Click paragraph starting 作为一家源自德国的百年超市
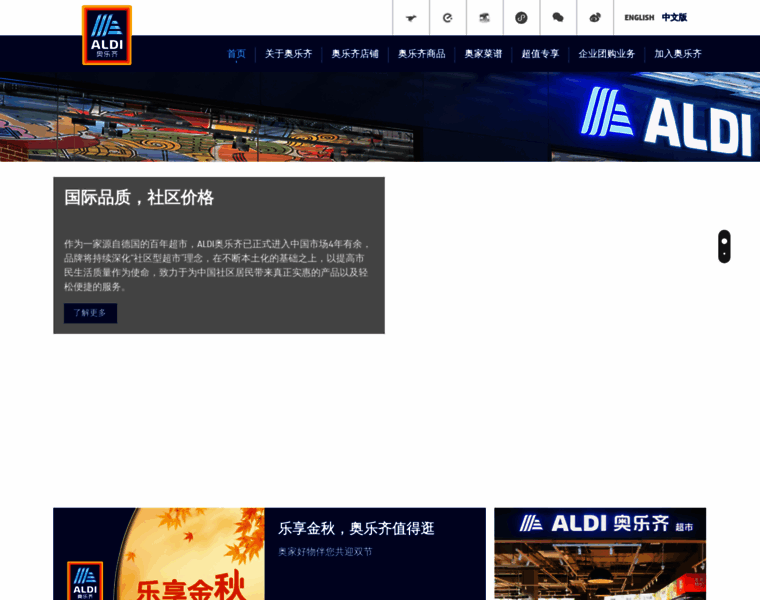The width and height of the screenshot is (760, 600). [x=217, y=265]
